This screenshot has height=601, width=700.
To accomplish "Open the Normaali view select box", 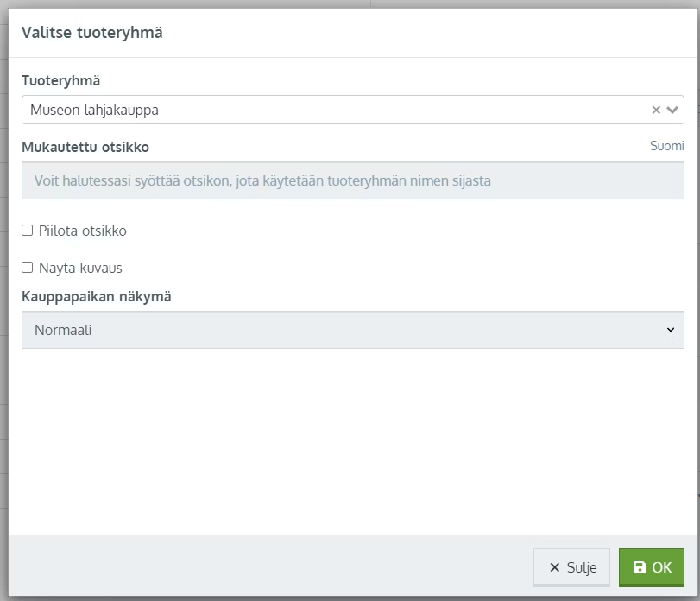I will (353, 330).
